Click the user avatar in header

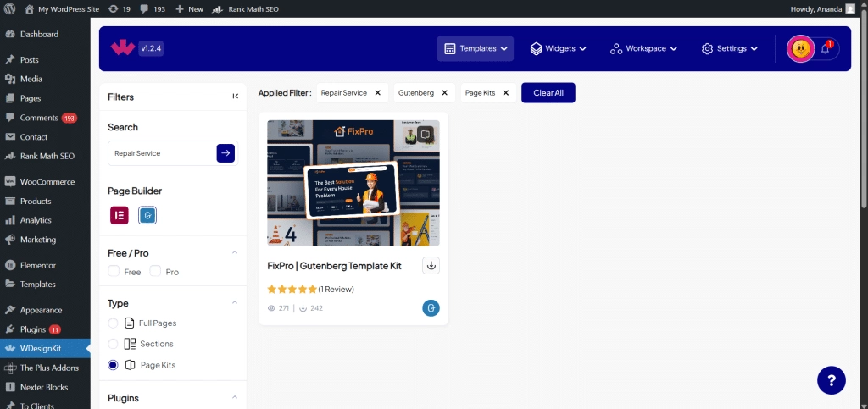800,48
